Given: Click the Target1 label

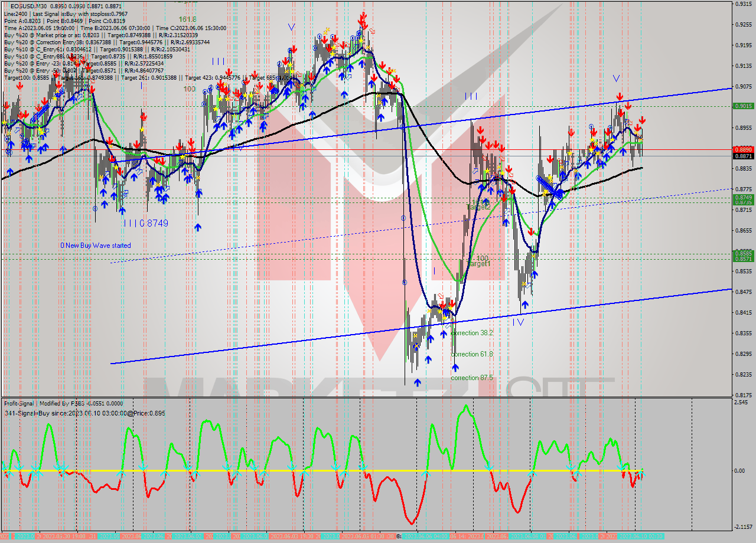Looking at the screenshot, I should [x=478, y=264].
